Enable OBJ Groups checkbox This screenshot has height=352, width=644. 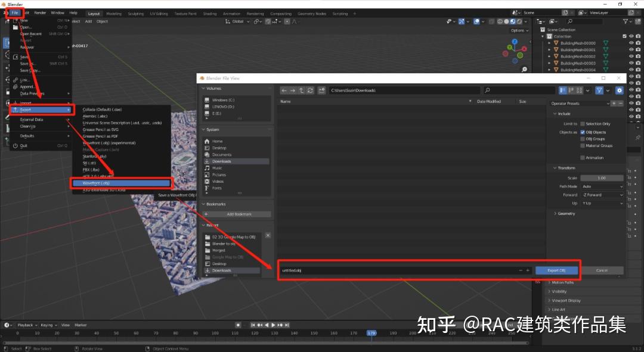(x=583, y=139)
